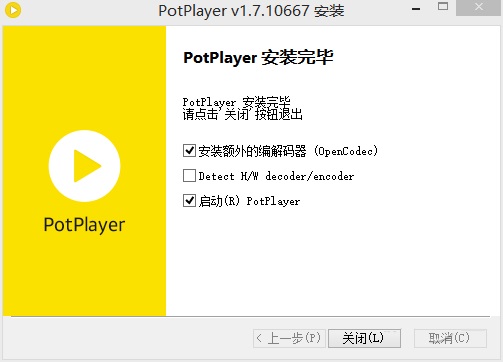Click the bold PotPlayer 安装完毕 heading
Screen dimensions: 503x362
258,57
